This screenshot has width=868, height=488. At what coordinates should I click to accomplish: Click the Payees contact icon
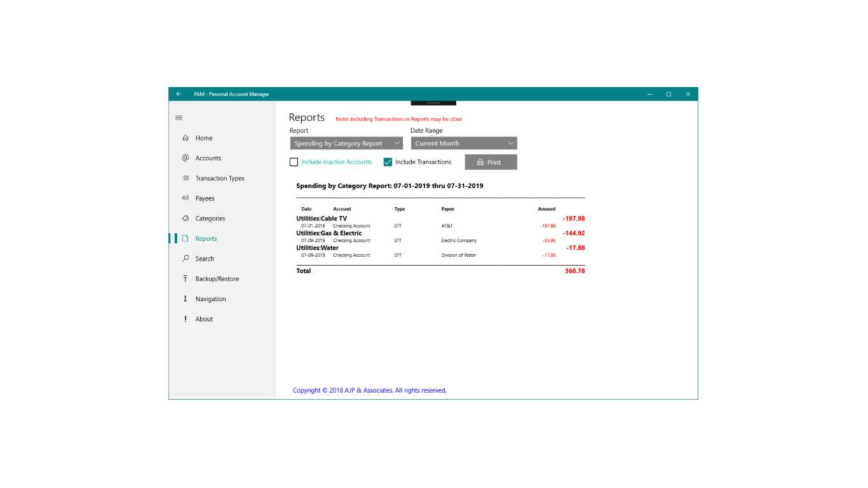point(186,198)
